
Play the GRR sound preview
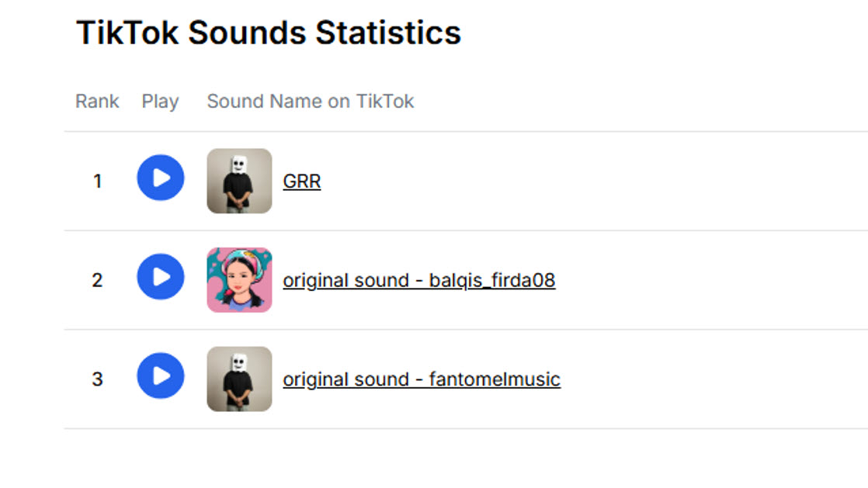[161, 178]
